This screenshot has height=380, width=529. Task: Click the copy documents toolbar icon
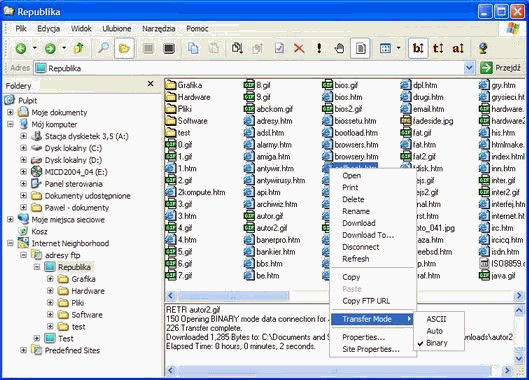(193, 48)
